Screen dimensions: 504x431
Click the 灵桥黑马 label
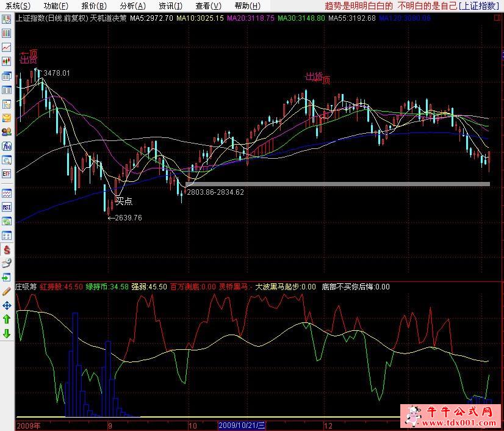coord(233,286)
